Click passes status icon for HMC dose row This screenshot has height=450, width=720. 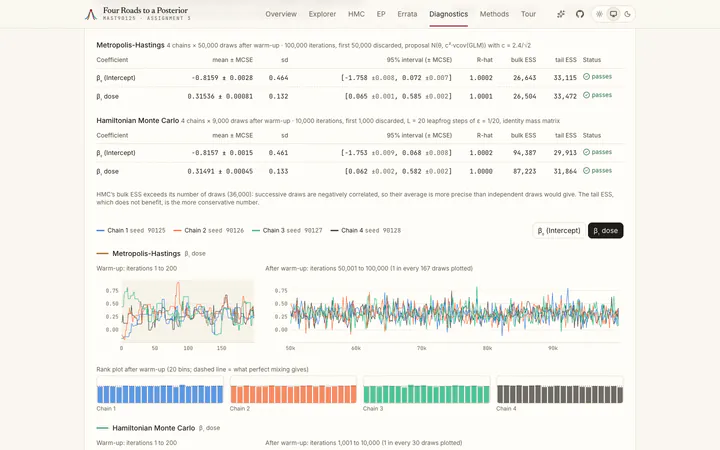click(x=586, y=170)
